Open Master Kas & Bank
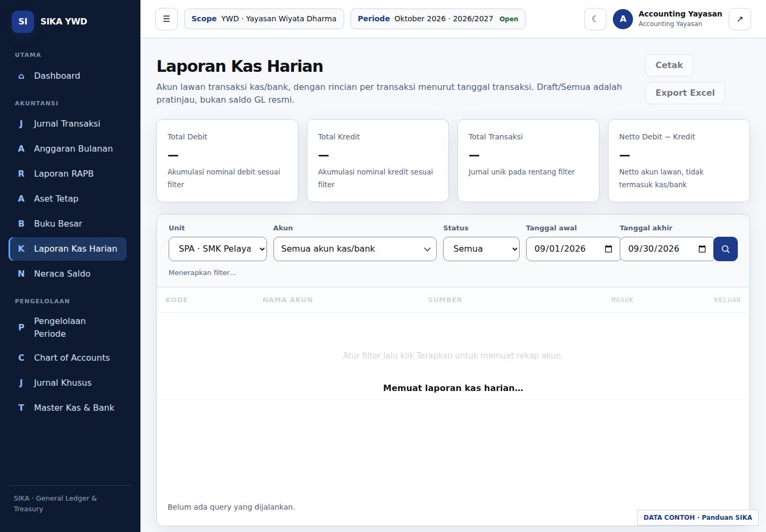 click(68, 408)
